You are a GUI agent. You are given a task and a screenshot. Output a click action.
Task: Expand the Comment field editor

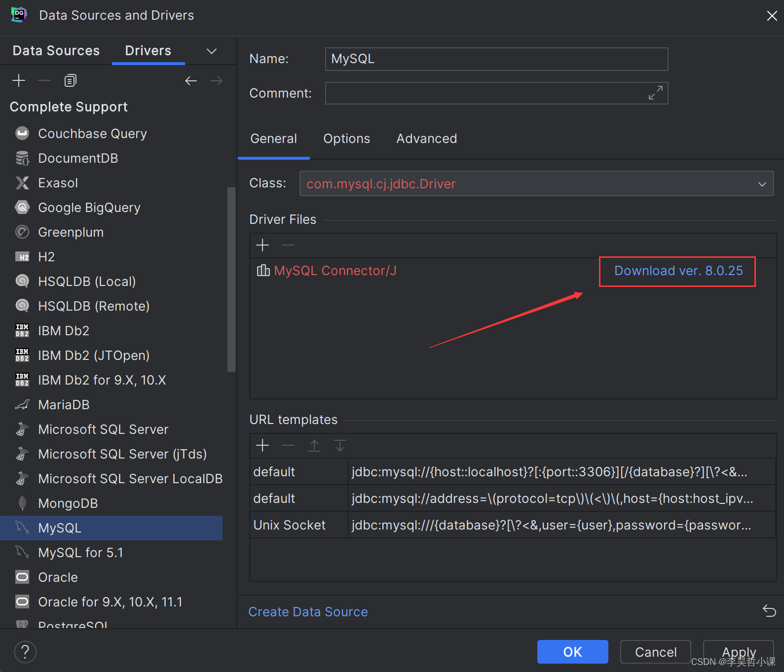(656, 93)
